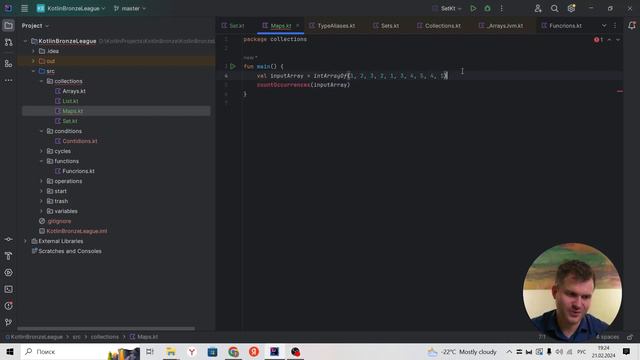
Task: Switch to the Sets.kt tab
Action: tap(386, 26)
